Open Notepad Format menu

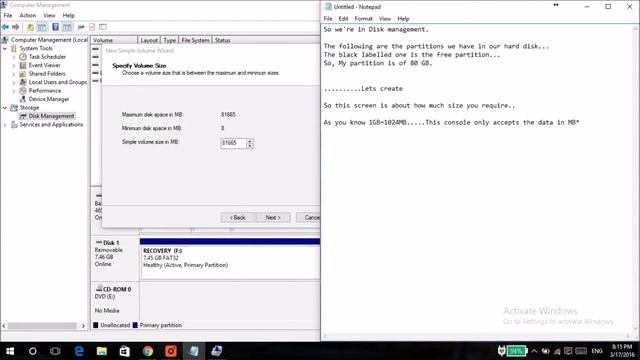(x=363, y=19)
